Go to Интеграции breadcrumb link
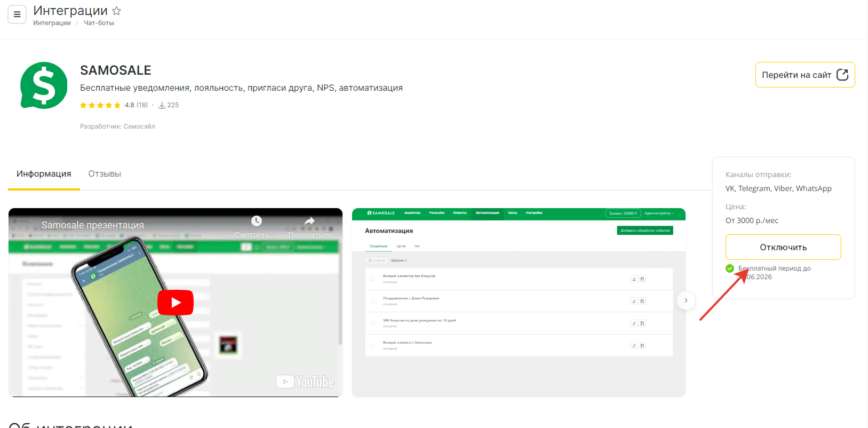The image size is (868, 428). [x=52, y=23]
